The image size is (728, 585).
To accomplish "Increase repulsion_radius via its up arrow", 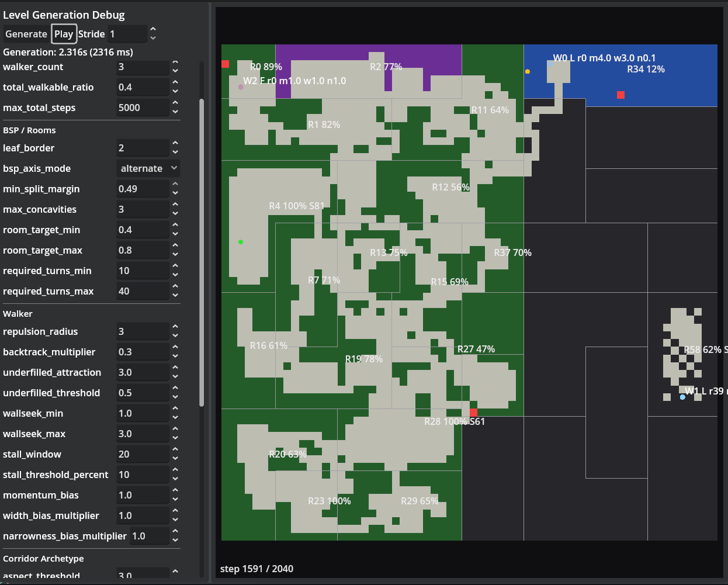I will tap(175, 328).
